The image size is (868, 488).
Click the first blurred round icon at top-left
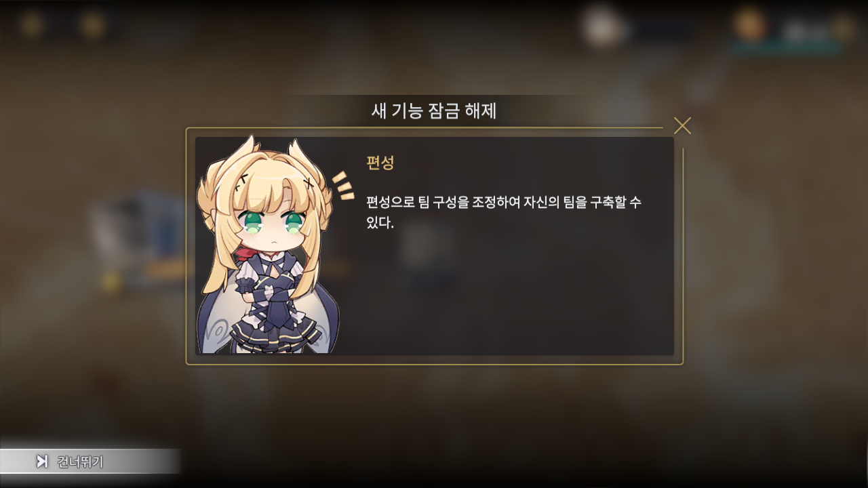tap(31, 25)
